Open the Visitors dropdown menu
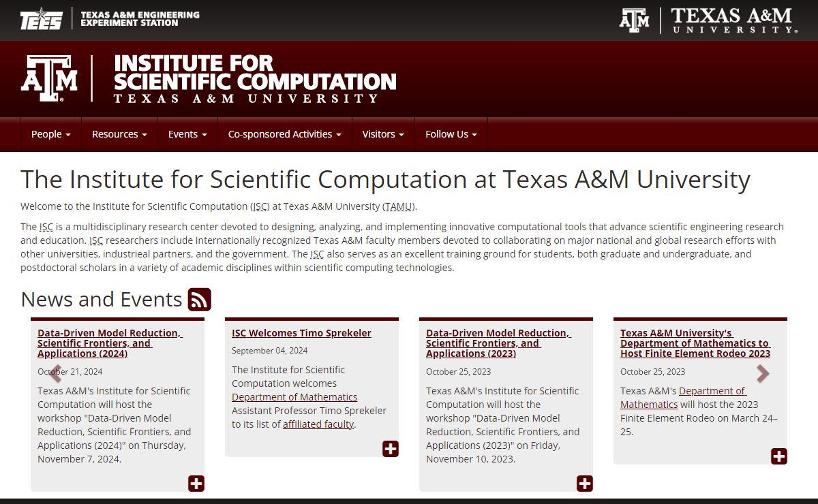Screen dimensions: 818x504 click(x=383, y=134)
